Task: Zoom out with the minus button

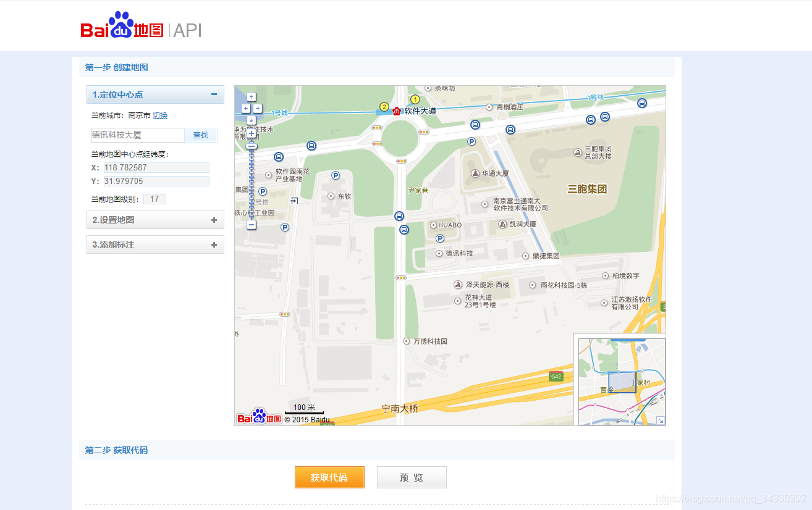Action: (x=252, y=225)
